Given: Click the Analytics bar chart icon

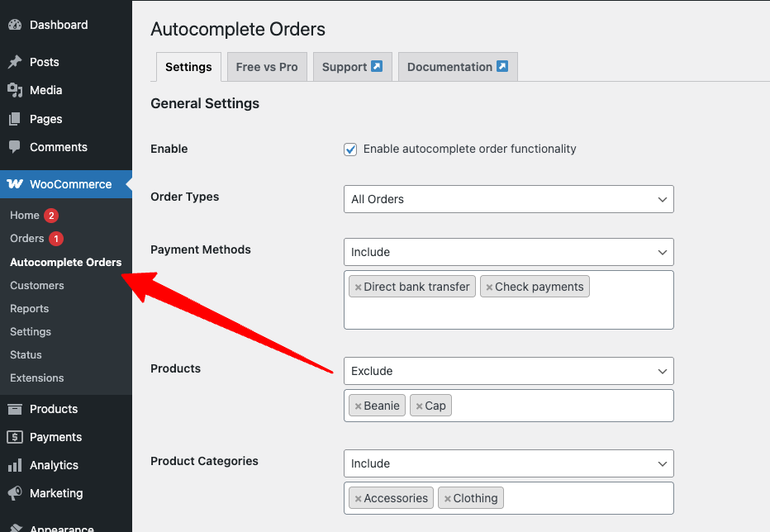Looking at the screenshot, I should pyautogui.click(x=15, y=465).
